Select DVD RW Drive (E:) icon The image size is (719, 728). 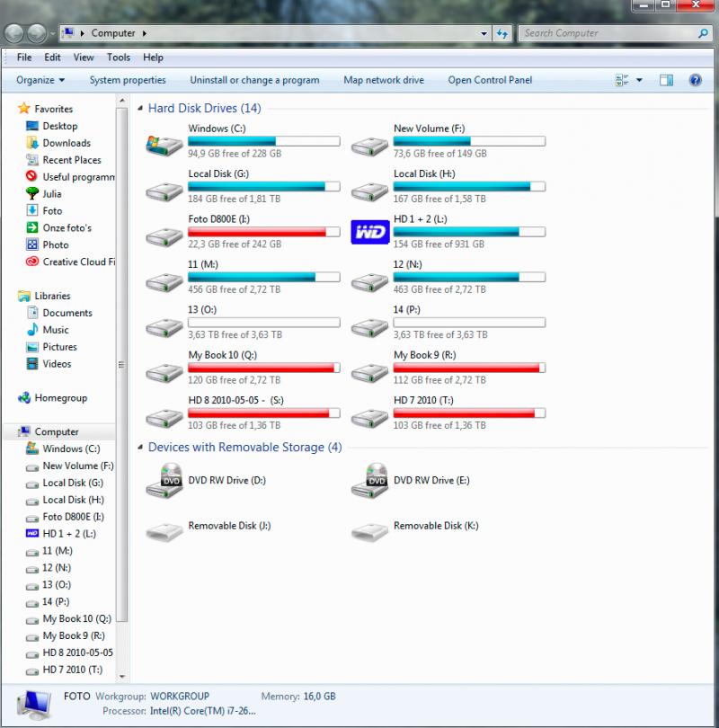click(369, 481)
